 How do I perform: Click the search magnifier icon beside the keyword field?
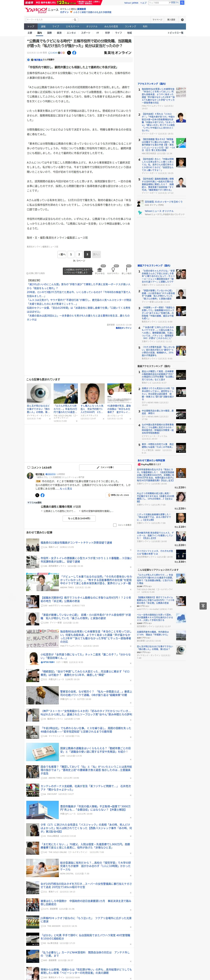(x=75, y=20)
